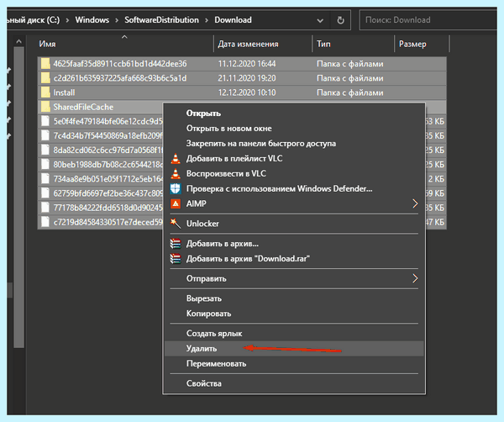The image size is (504, 422).
Task: Click the Unlocker magic wand icon
Action: (176, 224)
